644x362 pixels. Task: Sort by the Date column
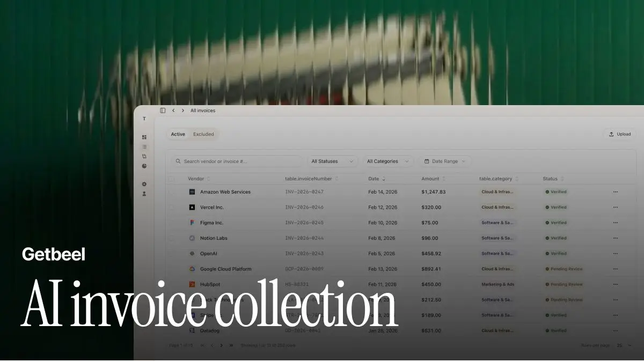[x=377, y=179]
